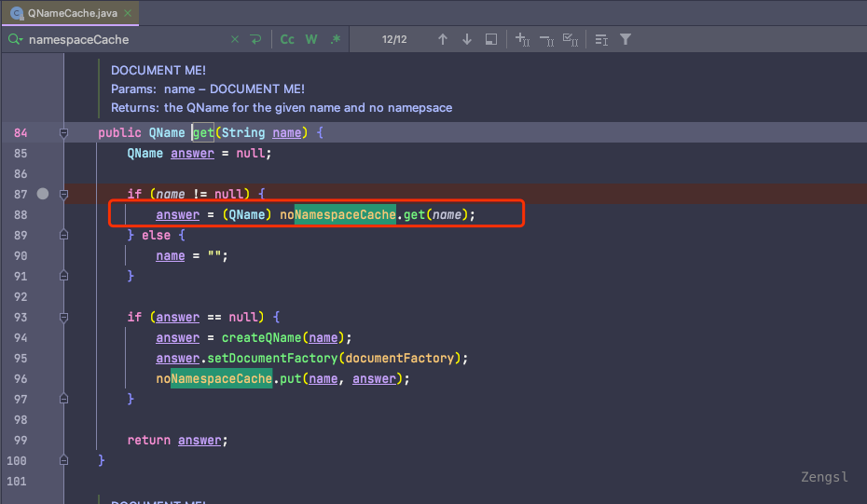The width and height of the screenshot is (867, 504).
Task: Add selection for next occurrence
Action: 522,39
